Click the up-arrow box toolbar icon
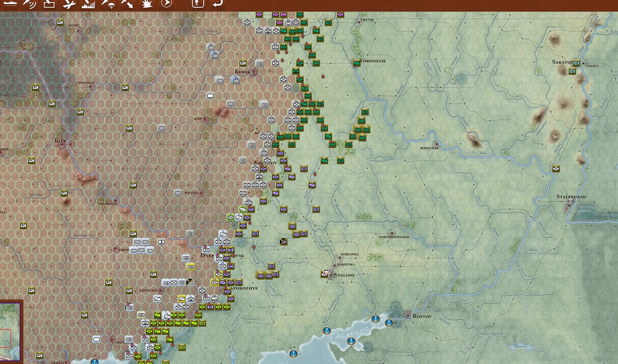The width and height of the screenshot is (618, 364). (x=198, y=3)
